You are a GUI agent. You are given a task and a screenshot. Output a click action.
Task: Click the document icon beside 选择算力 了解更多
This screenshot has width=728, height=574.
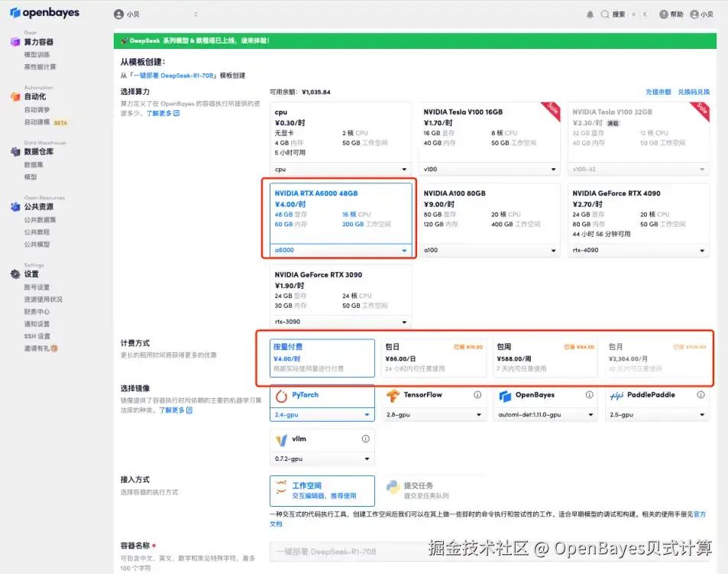[176, 113]
